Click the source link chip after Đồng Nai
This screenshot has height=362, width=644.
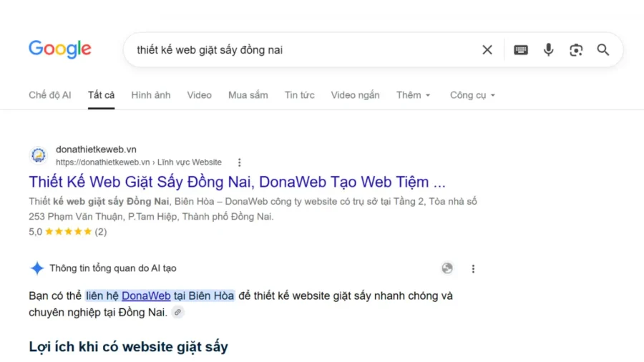click(178, 313)
